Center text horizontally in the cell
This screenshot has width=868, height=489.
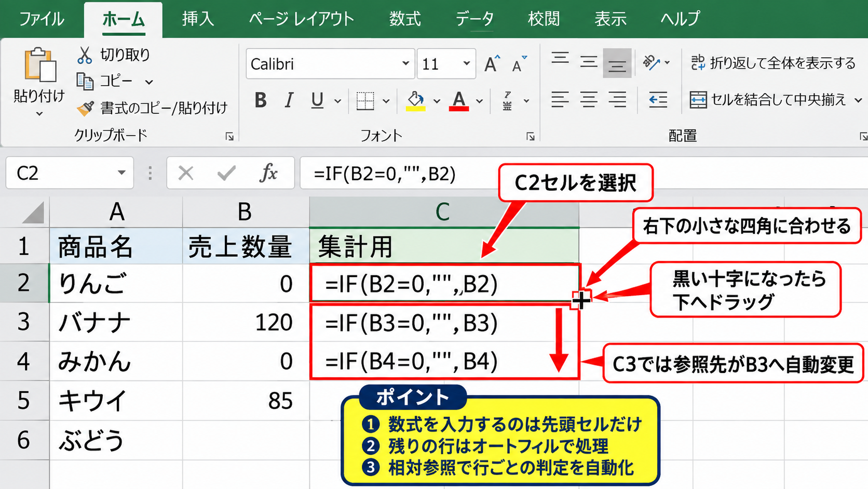coord(588,99)
